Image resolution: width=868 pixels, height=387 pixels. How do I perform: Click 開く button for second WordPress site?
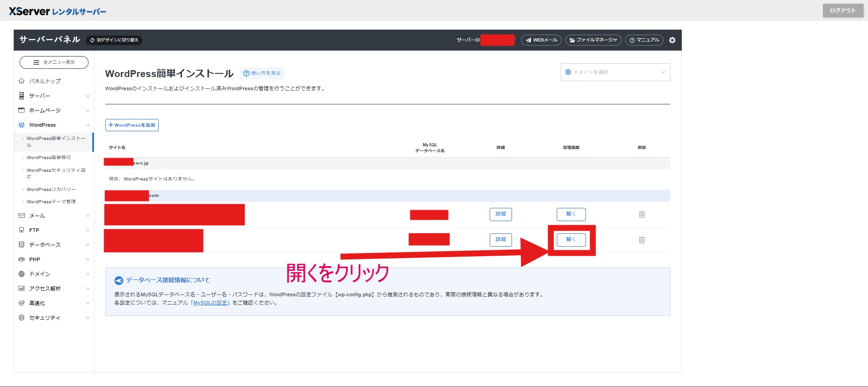pyautogui.click(x=571, y=240)
